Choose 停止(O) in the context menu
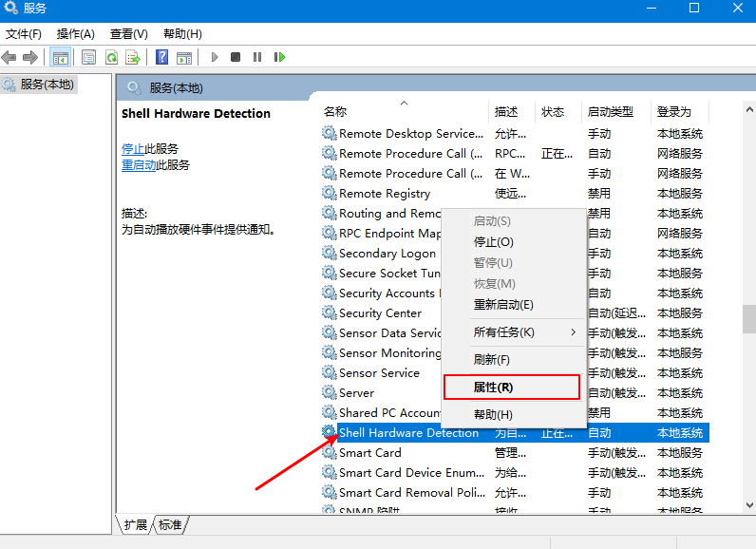Image resolution: width=756 pixels, height=549 pixels. coord(494,242)
